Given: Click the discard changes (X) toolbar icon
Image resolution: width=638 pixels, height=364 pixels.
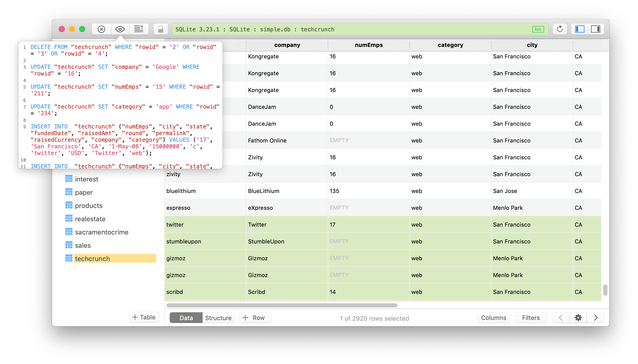Looking at the screenshot, I should [101, 29].
